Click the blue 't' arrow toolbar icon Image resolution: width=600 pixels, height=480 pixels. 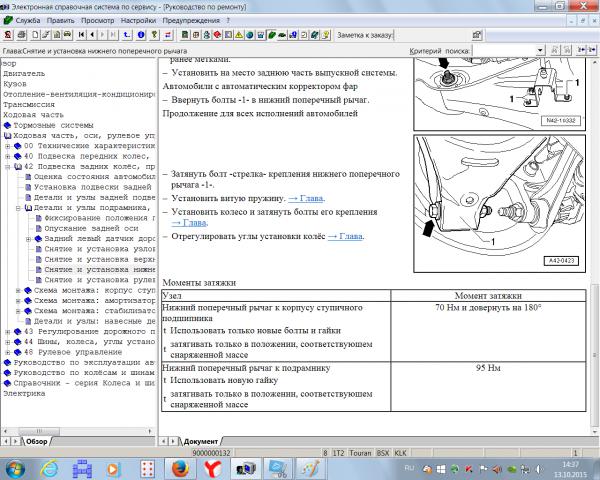(x=127, y=35)
